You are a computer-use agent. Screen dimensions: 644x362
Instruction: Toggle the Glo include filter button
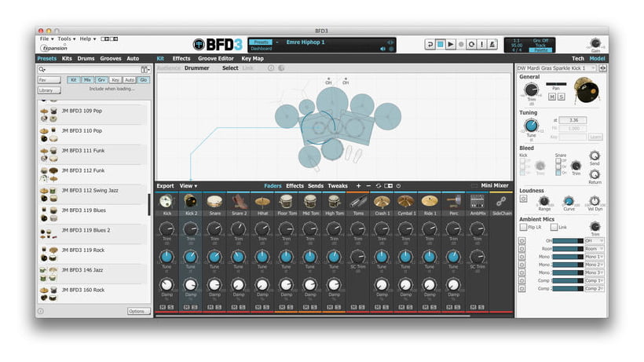pos(144,80)
